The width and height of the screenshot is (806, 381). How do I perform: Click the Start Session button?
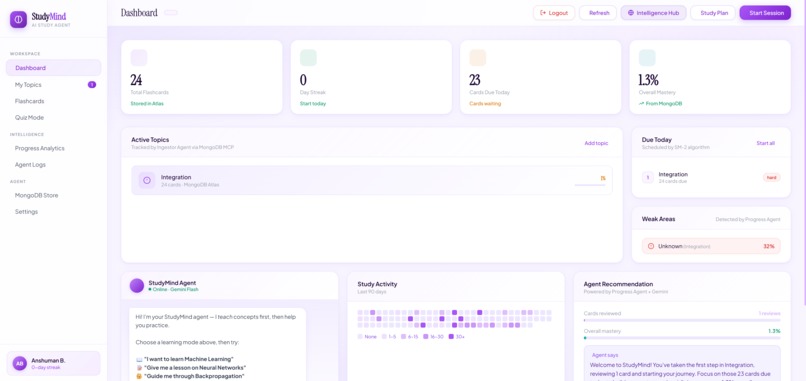tap(765, 13)
